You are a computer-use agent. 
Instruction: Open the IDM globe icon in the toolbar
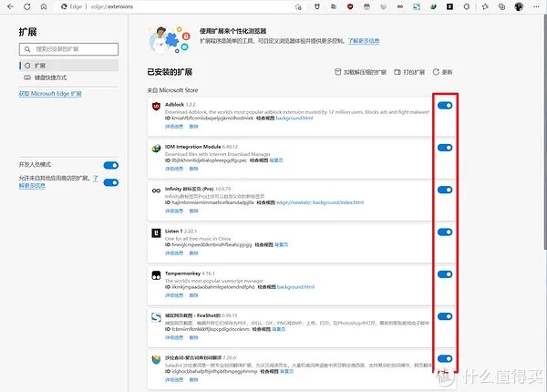(433, 6)
